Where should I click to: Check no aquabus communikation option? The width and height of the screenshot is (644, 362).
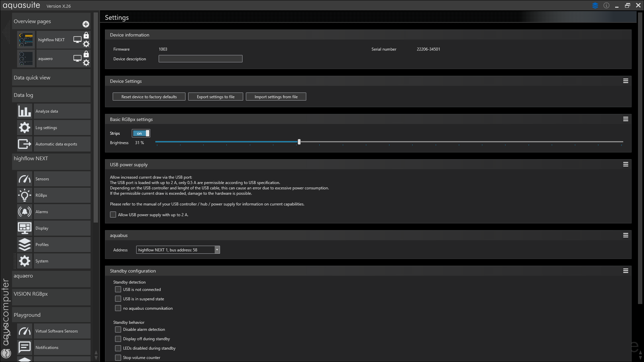118,308
